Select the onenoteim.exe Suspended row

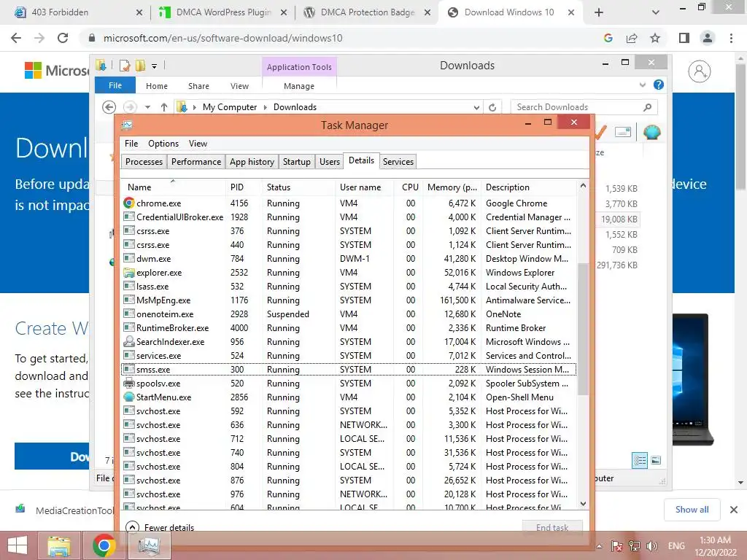click(x=349, y=314)
